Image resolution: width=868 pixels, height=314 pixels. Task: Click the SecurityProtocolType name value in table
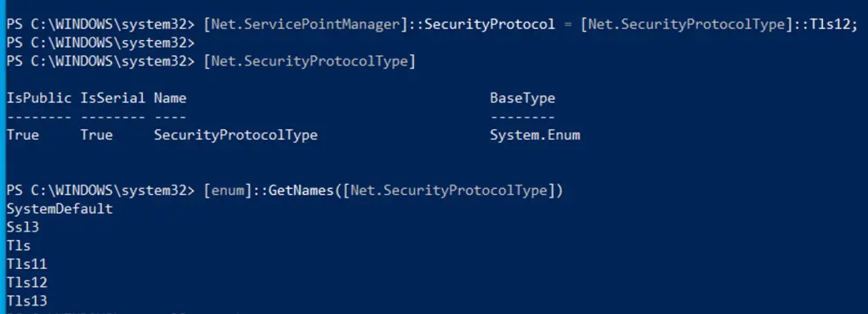[x=235, y=135]
